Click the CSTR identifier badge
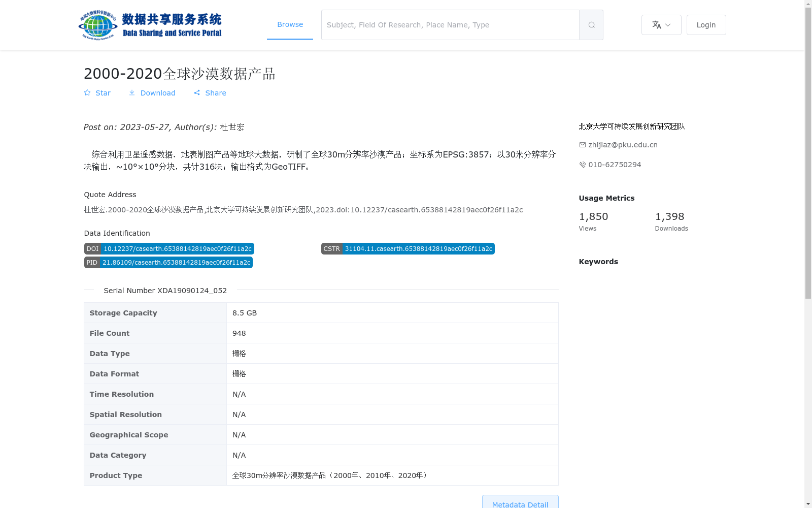 [x=408, y=249]
